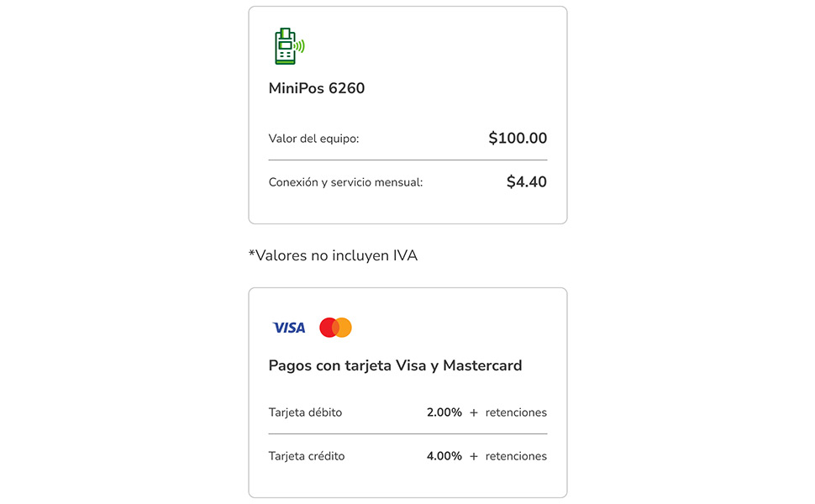Image resolution: width=815 pixels, height=504 pixels.
Task: Click the Valores no incluyen IVA note
Action: coord(334,255)
